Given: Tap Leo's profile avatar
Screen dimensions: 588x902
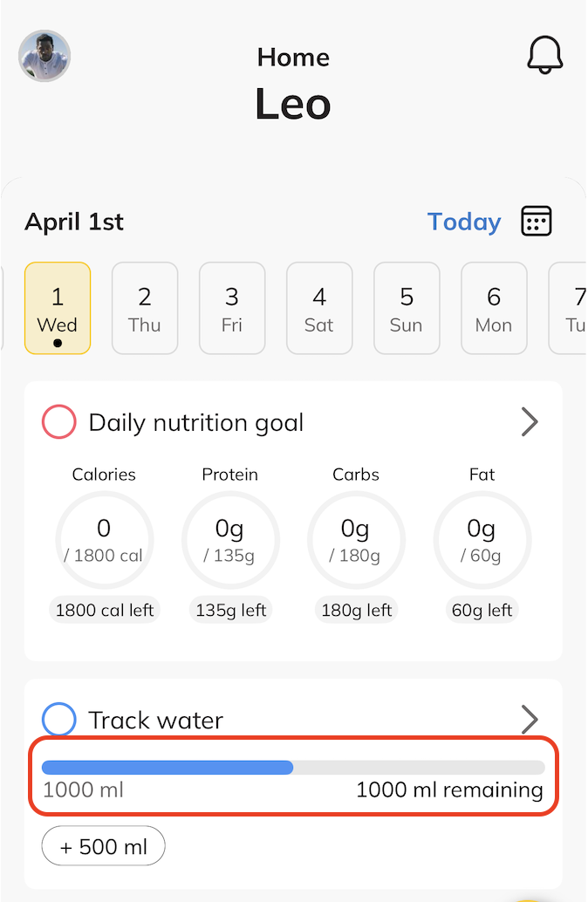Looking at the screenshot, I should [44, 56].
